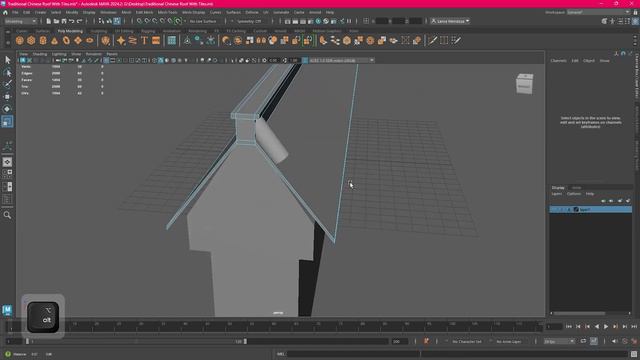Viewport: 640px width, 360px height.
Task: Click the redo arrow icon
Action: (80, 21)
